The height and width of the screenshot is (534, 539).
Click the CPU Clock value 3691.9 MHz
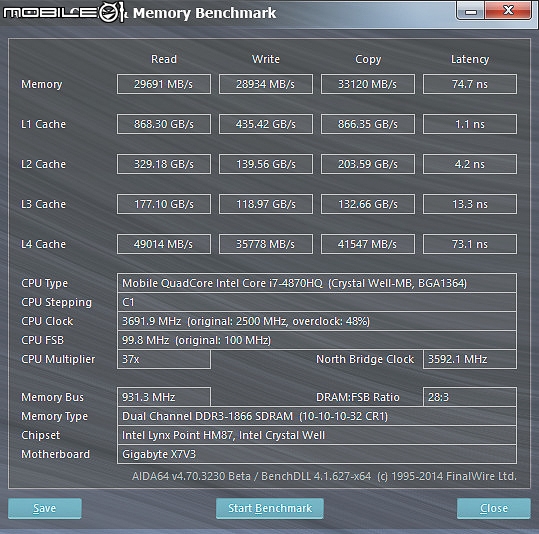[x=317, y=321]
